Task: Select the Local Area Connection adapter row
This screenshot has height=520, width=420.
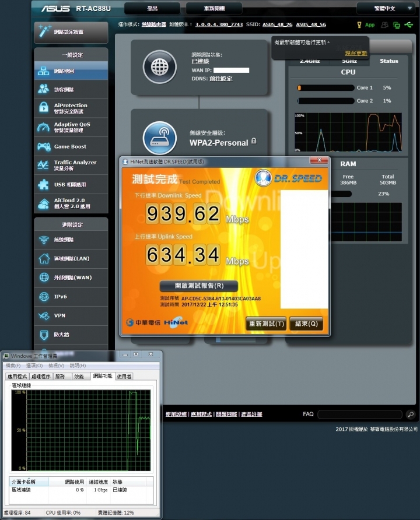Action: pyautogui.click(x=82, y=490)
